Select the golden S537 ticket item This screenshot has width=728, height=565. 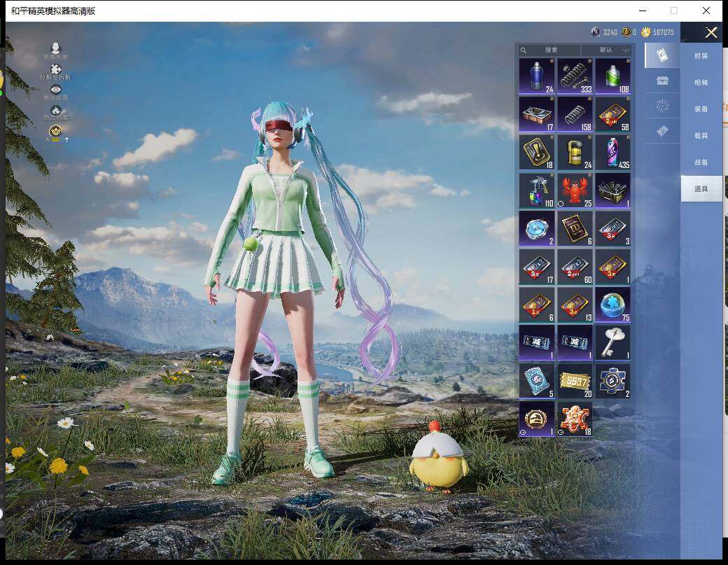point(575,381)
